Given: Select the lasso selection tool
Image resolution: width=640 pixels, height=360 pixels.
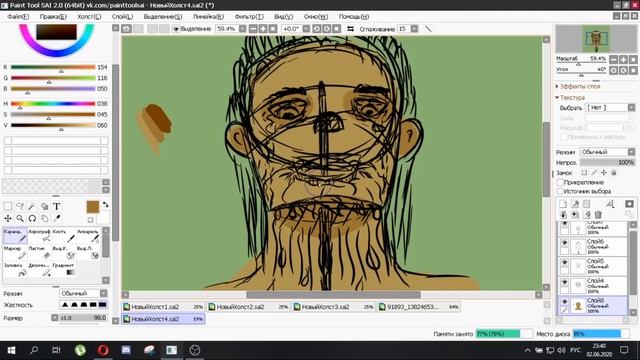Looking at the screenshot, I should [20, 207].
